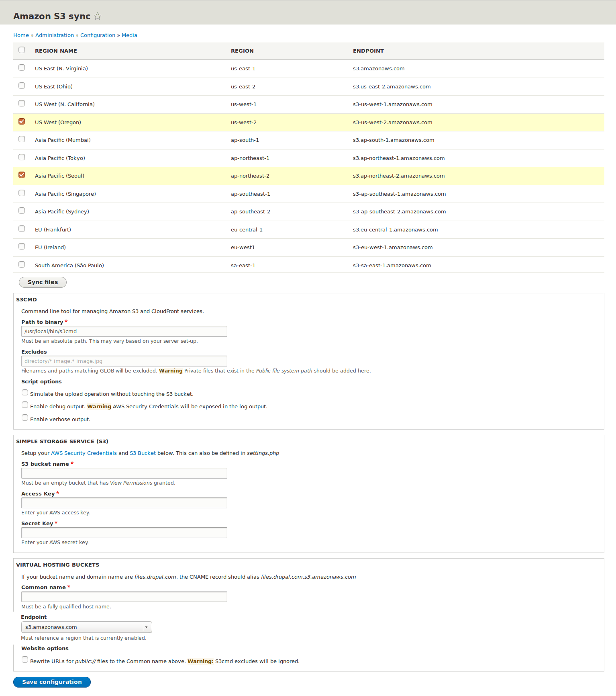Focus the Common name field

124,597
